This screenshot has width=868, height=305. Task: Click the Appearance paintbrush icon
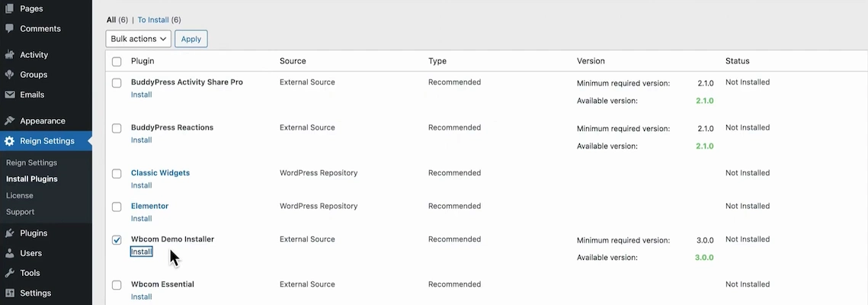click(9, 120)
